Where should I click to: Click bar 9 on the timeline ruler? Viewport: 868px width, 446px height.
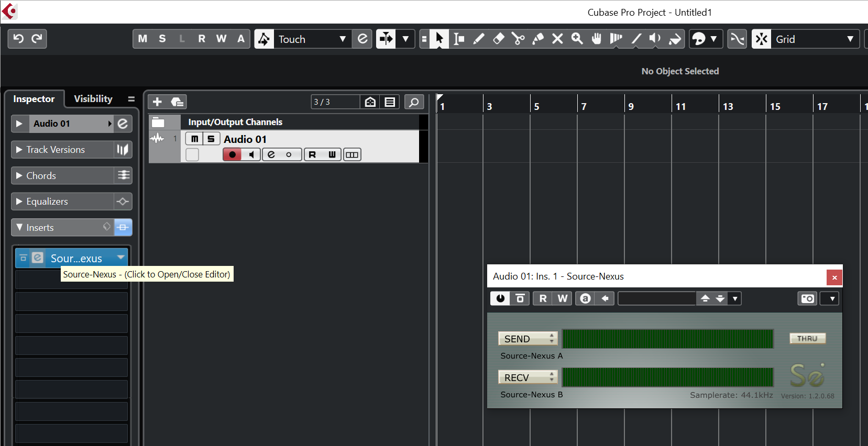coord(631,106)
